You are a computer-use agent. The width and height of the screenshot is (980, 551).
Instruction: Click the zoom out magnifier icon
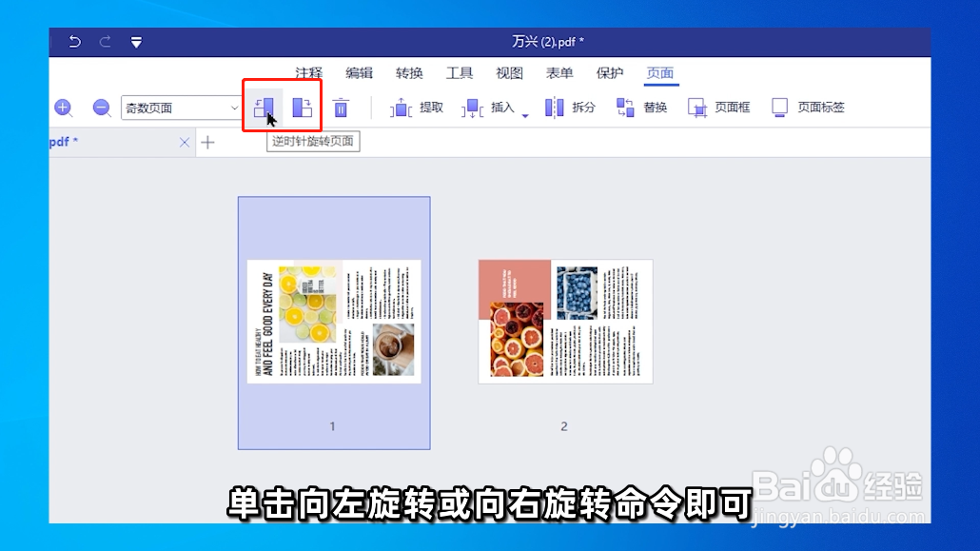(101, 108)
